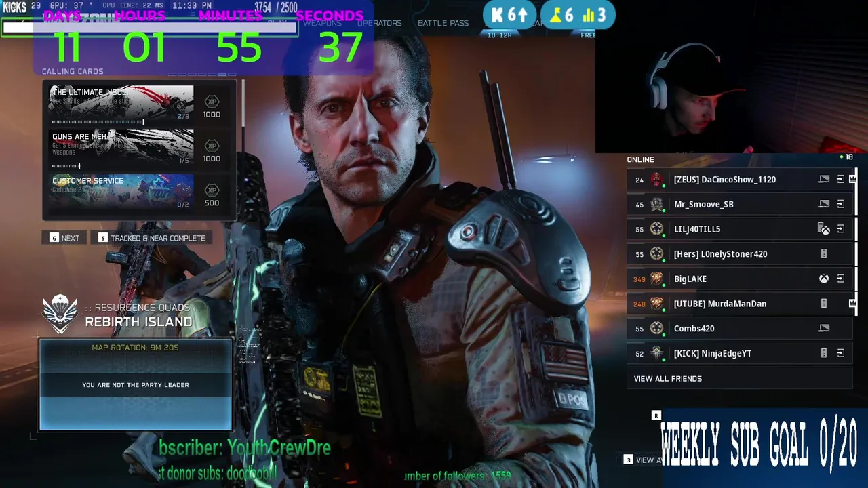Open the Battle Pass tab
Screen dimensions: 868x488
(x=443, y=23)
